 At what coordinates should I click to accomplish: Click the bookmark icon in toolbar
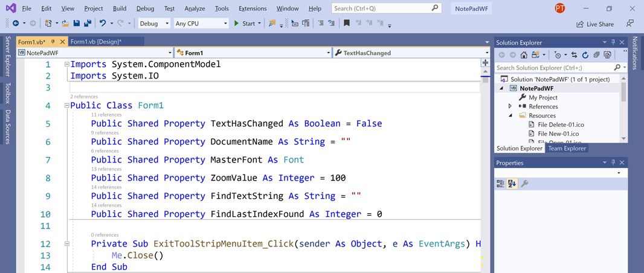[x=346, y=24]
